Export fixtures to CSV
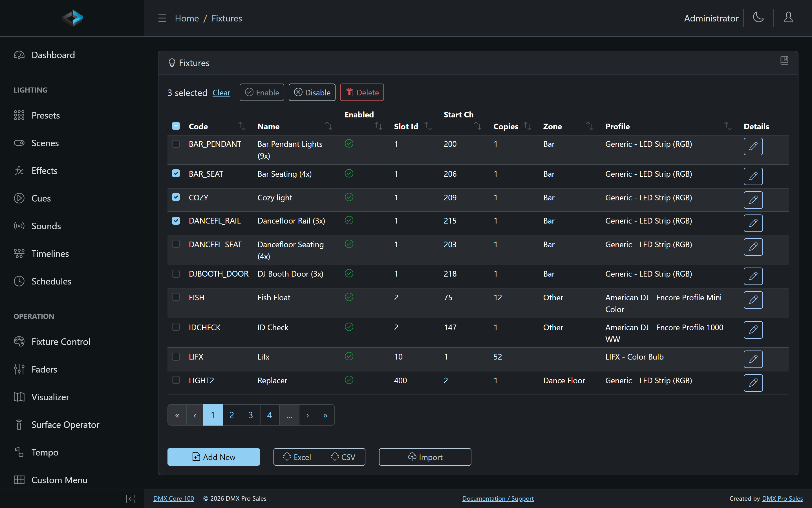This screenshot has height=508, width=812. (x=343, y=457)
